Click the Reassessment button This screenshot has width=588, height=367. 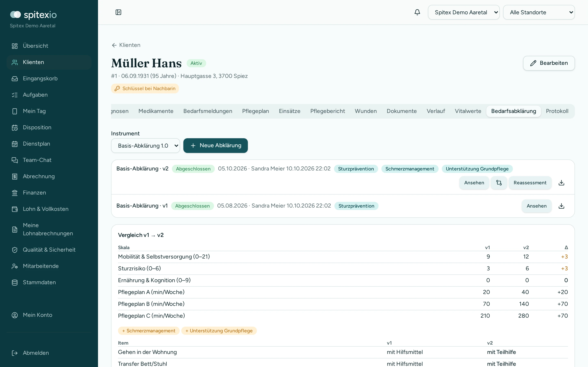tap(530, 182)
